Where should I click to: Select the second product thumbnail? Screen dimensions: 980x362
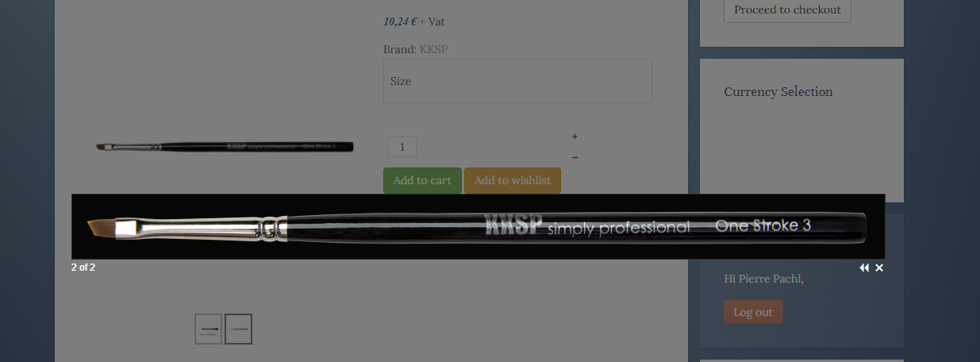238,329
